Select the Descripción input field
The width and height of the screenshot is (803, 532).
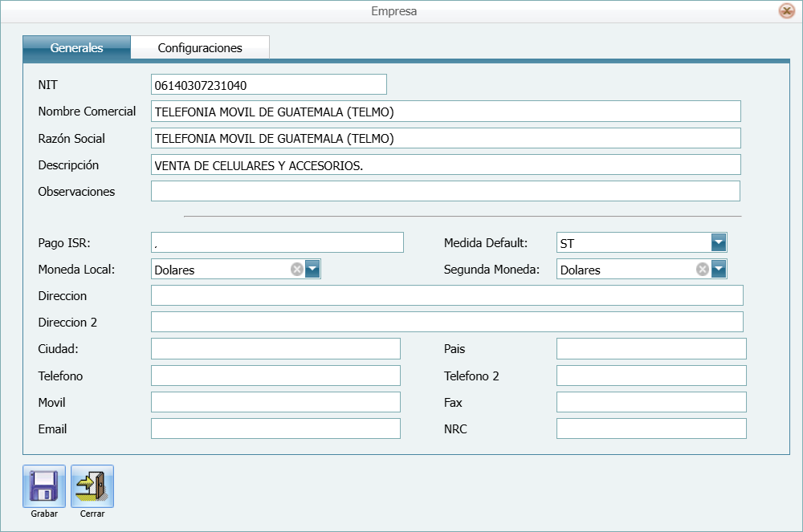click(445, 164)
